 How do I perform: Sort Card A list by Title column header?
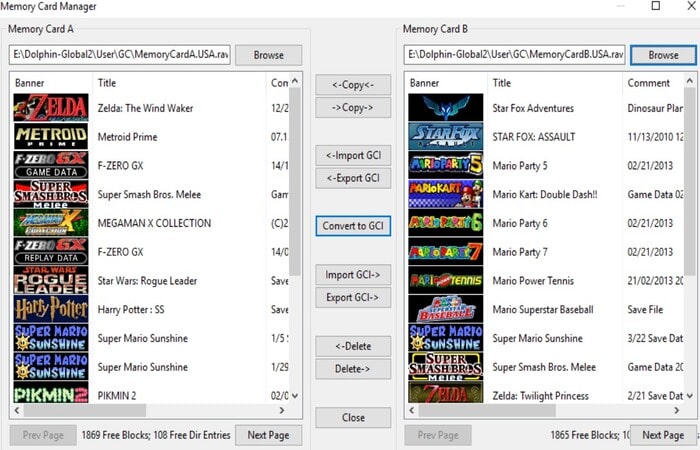(x=179, y=83)
